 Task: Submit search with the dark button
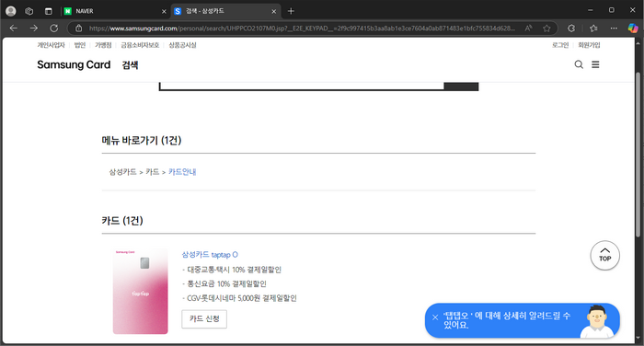(461, 86)
